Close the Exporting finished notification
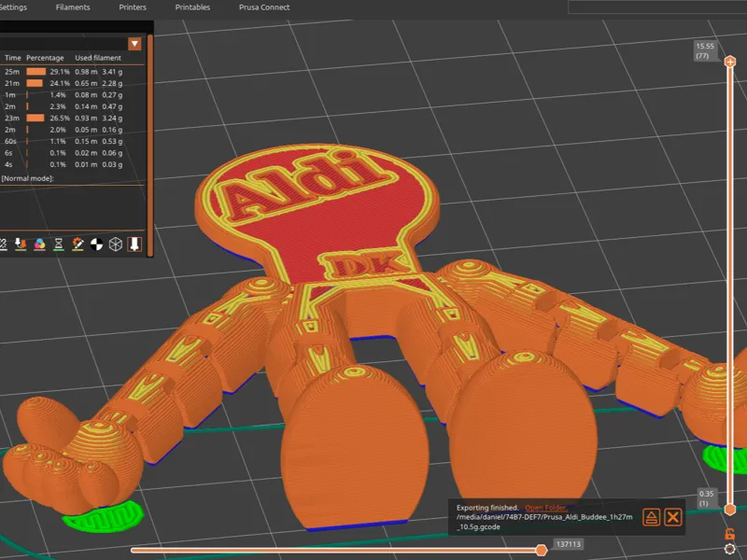The width and height of the screenshot is (747, 560). click(673, 517)
